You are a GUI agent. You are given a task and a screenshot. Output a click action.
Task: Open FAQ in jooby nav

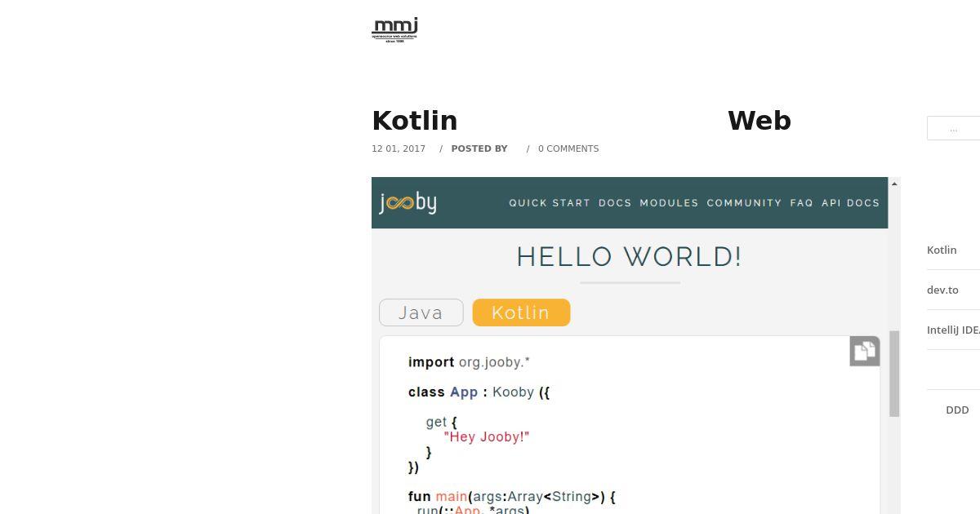pos(802,203)
